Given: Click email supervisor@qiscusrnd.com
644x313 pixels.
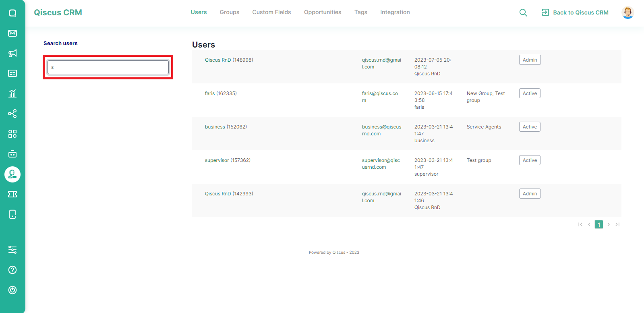Looking at the screenshot, I should click(x=381, y=164).
